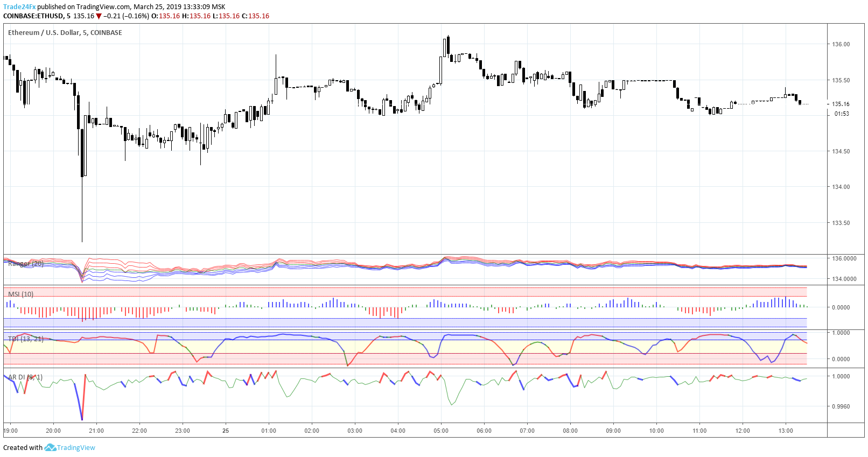868x457 pixels.
Task: Click the 01:53 countdown label
Action: click(842, 114)
